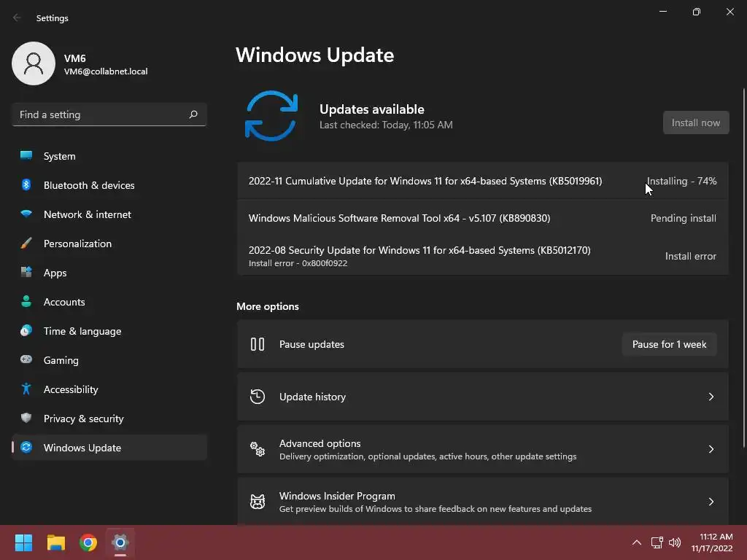Click the Network & internet wifi icon
Viewport: 747px width, 560px height.
click(26, 214)
